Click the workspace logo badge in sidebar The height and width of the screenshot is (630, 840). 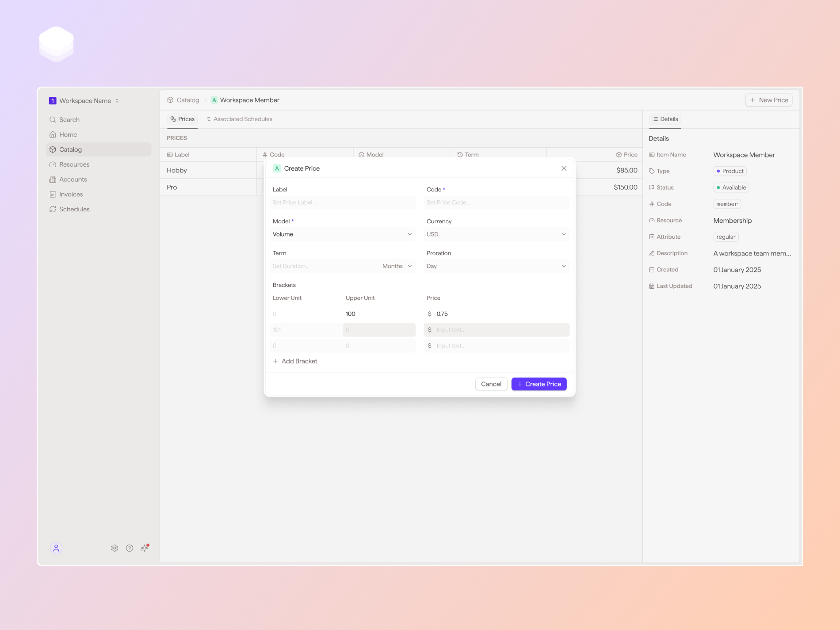[53, 101]
